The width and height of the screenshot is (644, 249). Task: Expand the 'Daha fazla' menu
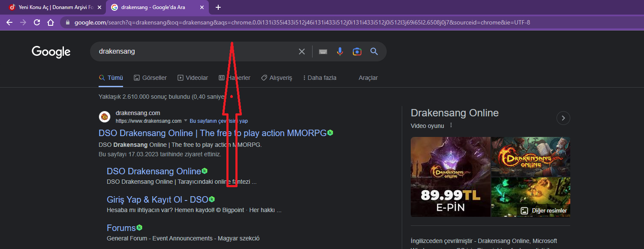tap(319, 78)
